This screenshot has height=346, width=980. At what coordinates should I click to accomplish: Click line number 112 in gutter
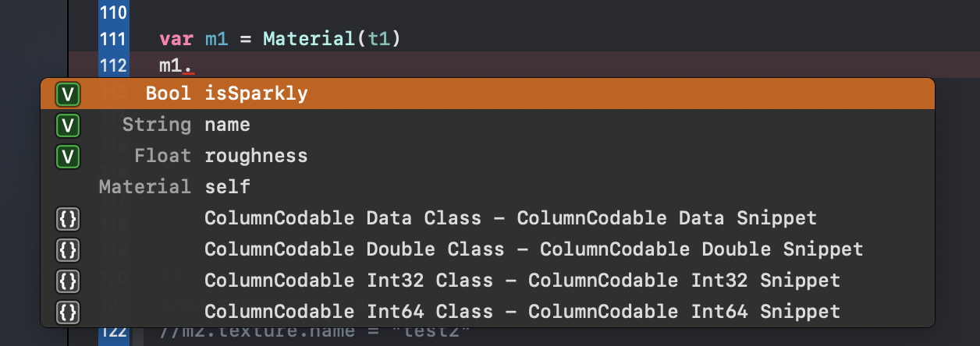click(114, 65)
